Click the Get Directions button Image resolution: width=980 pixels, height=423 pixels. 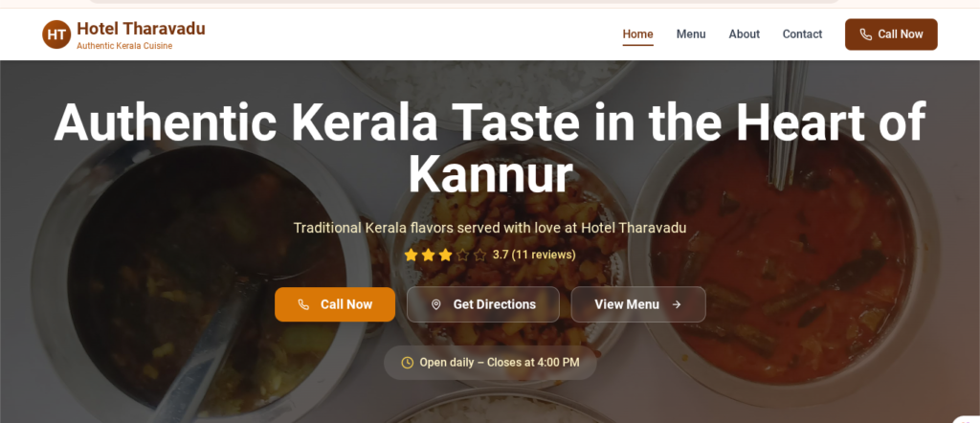(482, 304)
